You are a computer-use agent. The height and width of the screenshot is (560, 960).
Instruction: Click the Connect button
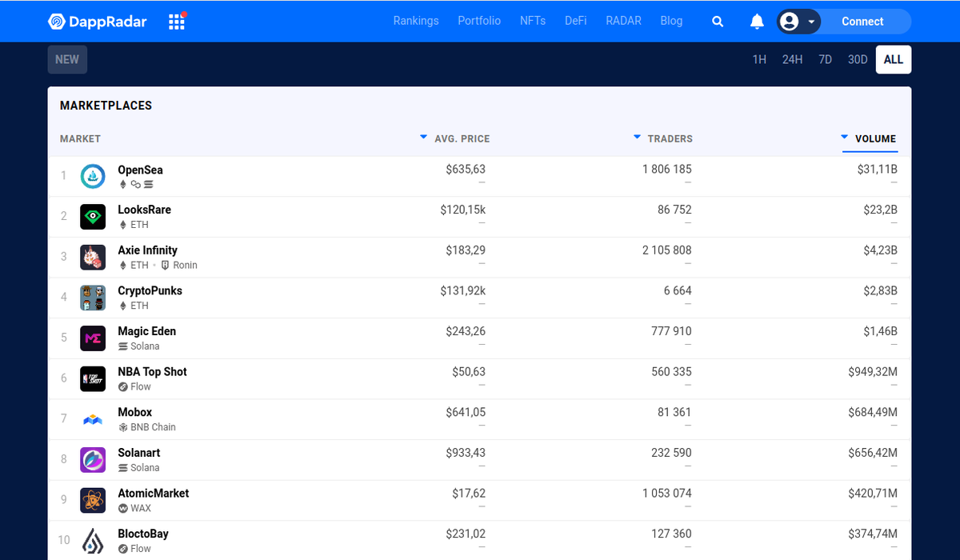[862, 22]
